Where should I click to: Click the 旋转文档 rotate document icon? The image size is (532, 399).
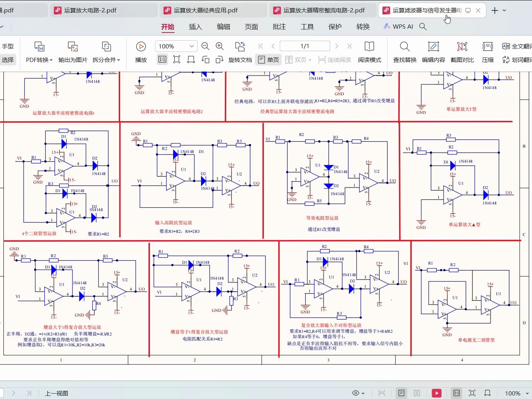(240, 46)
